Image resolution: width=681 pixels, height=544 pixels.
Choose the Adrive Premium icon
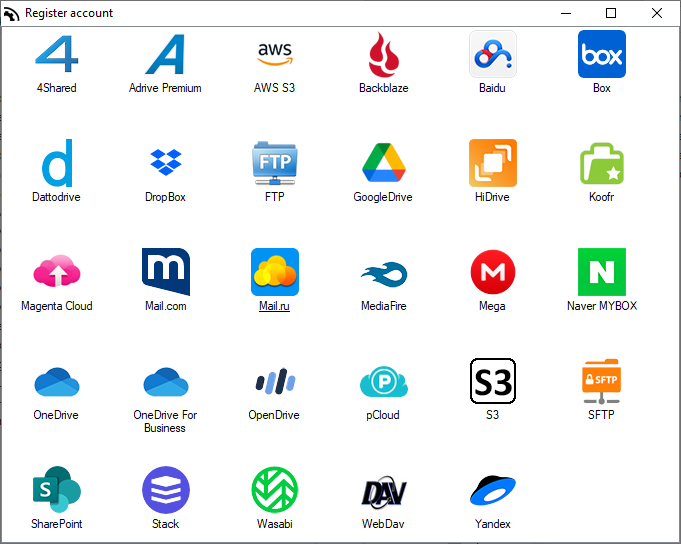pyautogui.click(x=165, y=54)
